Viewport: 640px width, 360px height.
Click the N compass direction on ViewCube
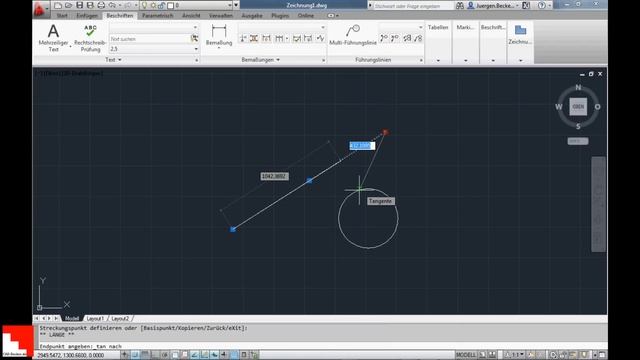pos(578,87)
